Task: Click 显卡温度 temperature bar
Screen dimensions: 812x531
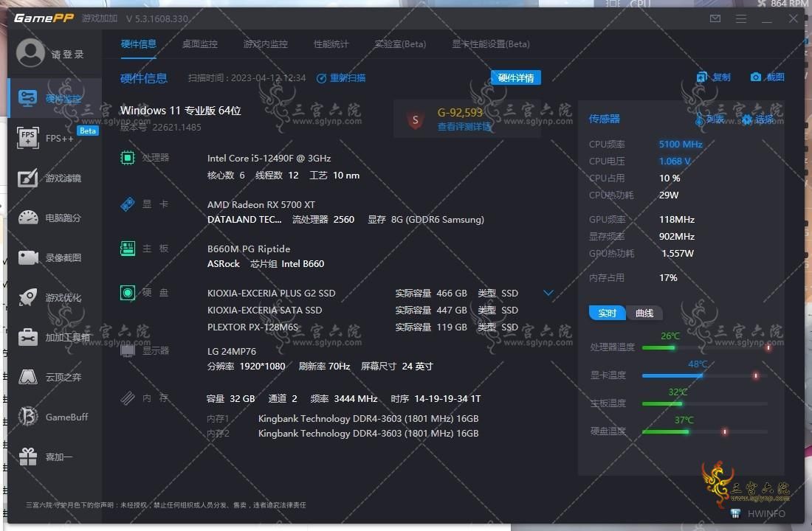Action: 705,375
